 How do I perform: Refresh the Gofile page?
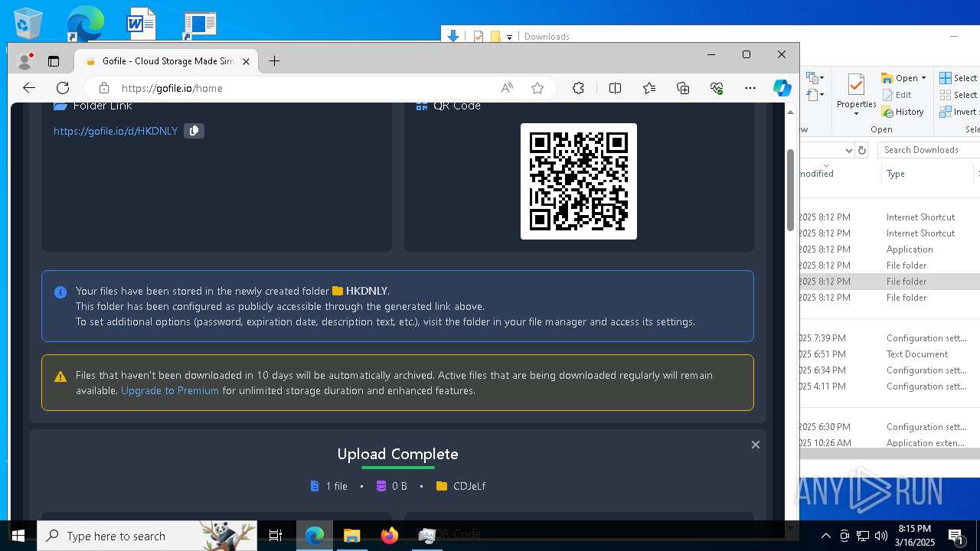(63, 88)
